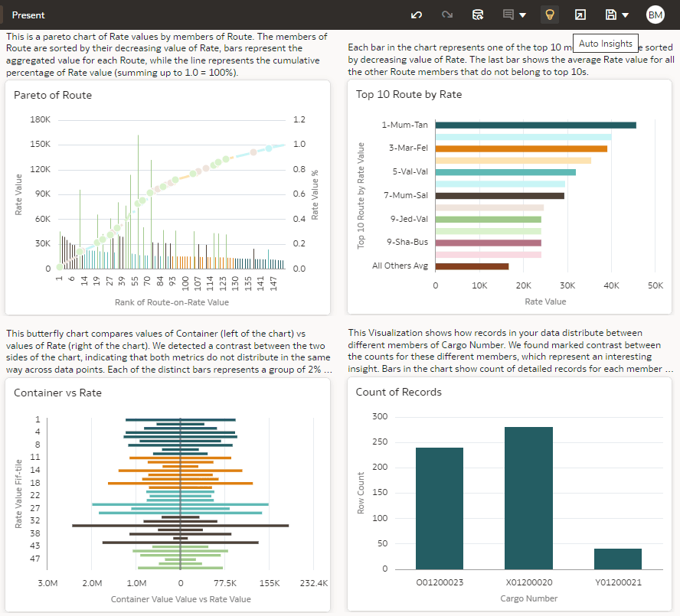This screenshot has width=680, height=616.
Task: Expand the Save options dropdown arrow
Action: click(x=626, y=15)
